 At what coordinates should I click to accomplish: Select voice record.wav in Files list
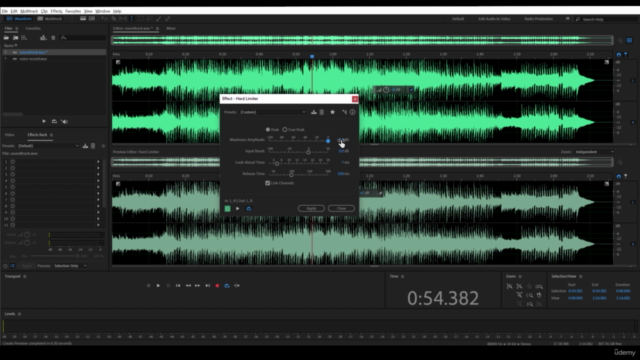(33, 59)
